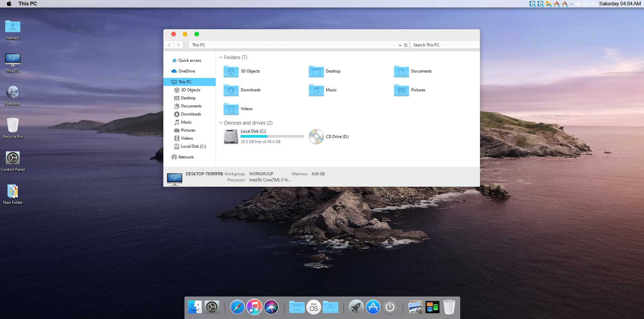Select OneDrive in navigation pane
The width and height of the screenshot is (644, 319).
[186, 71]
